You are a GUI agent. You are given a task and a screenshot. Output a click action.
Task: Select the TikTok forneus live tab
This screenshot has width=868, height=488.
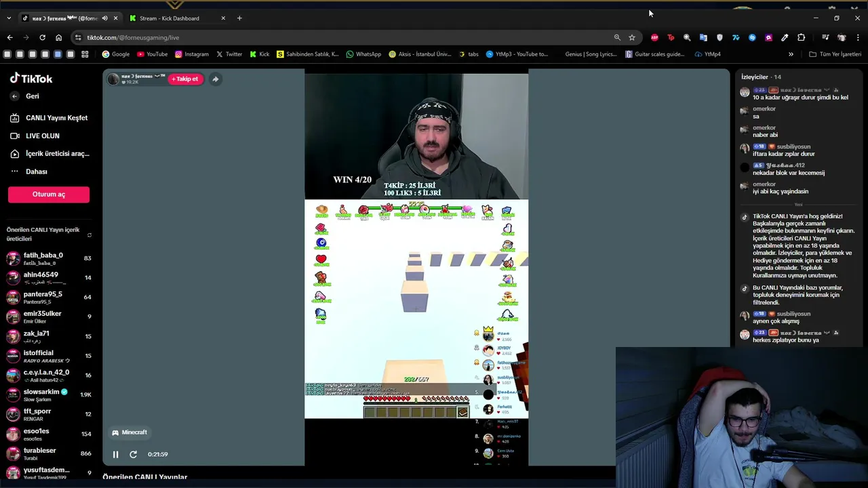click(64, 18)
